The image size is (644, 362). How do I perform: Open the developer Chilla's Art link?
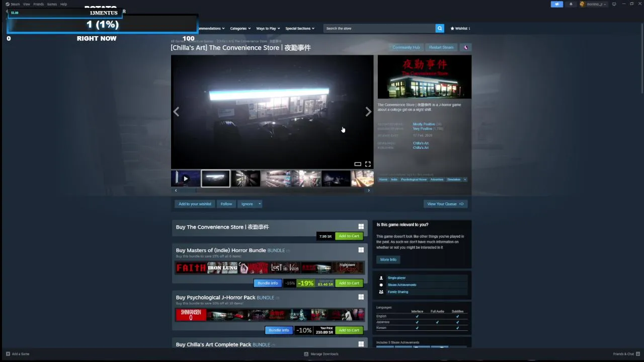click(421, 143)
